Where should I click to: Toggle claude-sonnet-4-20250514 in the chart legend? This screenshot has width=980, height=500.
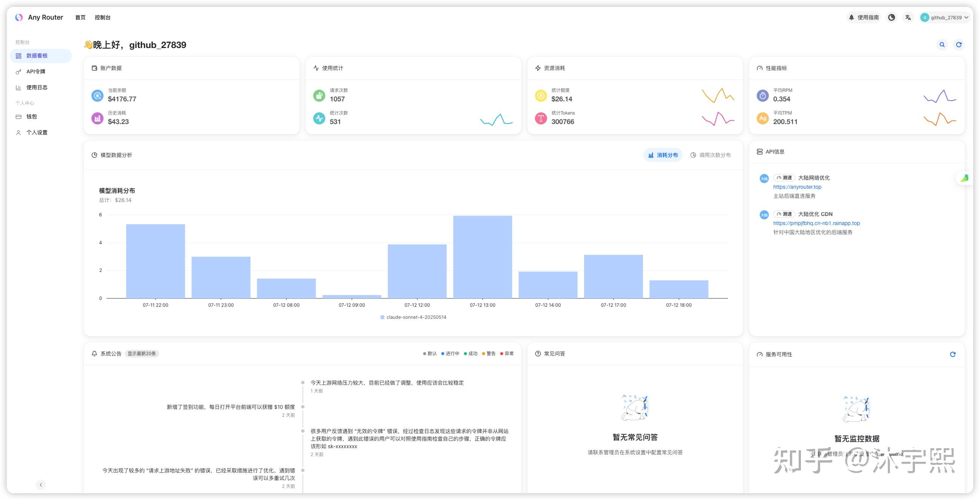pyautogui.click(x=414, y=317)
